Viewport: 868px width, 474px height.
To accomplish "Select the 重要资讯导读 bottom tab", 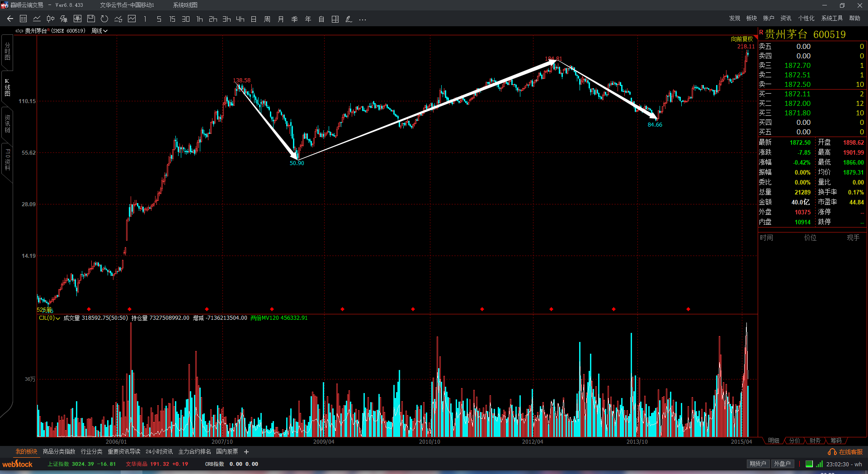I will [124, 451].
